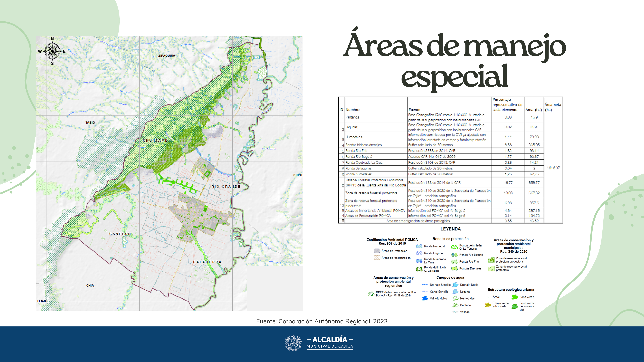Viewport: 644px width, 362px height.
Task: Click the RIO GRANDE label on the map
Action: tap(226, 187)
